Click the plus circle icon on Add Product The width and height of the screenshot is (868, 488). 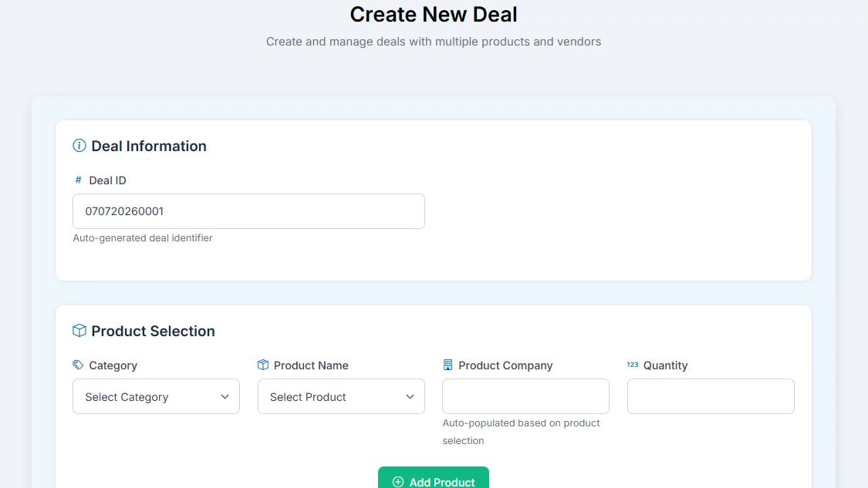point(398,482)
